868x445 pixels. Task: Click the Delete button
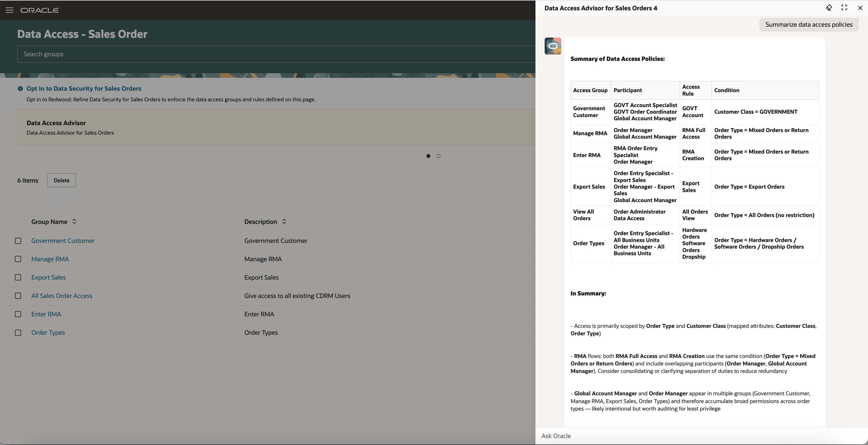pyautogui.click(x=61, y=180)
